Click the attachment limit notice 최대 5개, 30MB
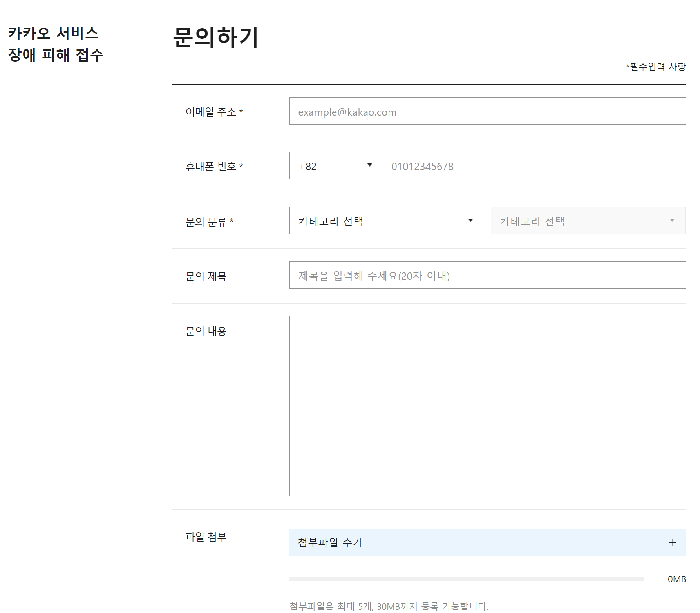Viewport: 700px width, 613px height. 389,606
